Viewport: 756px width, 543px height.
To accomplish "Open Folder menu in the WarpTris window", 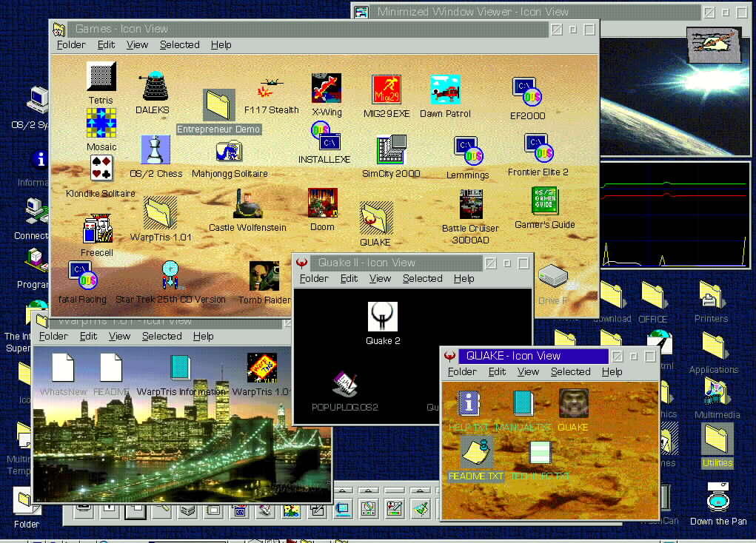I will click(53, 336).
